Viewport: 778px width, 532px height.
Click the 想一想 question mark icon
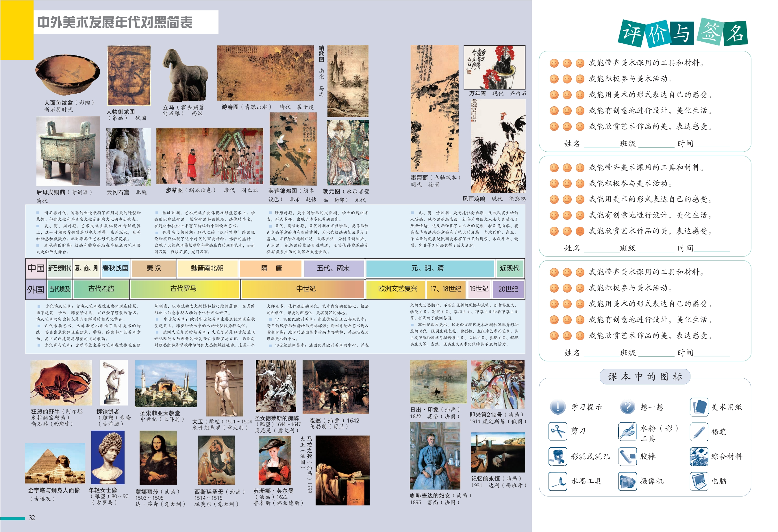(627, 407)
